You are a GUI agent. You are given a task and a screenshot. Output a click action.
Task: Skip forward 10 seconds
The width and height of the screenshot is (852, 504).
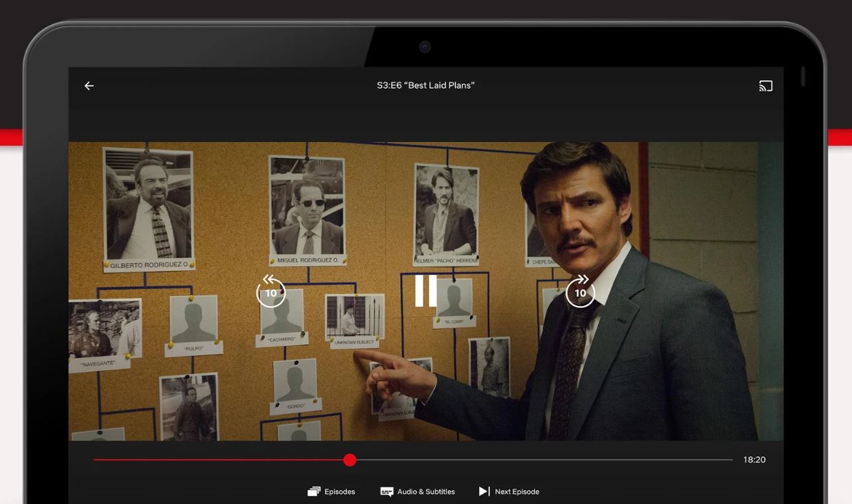tap(580, 291)
